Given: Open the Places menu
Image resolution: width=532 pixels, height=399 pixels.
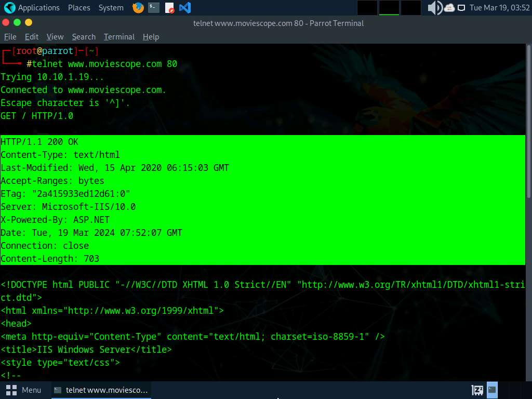Looking at the screenshot, I should (x=79, y=7).
